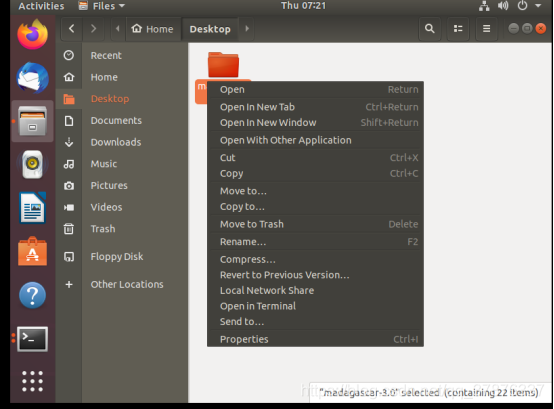The width and height of the screenshot is (554, 409).
Task: Click Desktop in the path bar
Action: [210, 29]
